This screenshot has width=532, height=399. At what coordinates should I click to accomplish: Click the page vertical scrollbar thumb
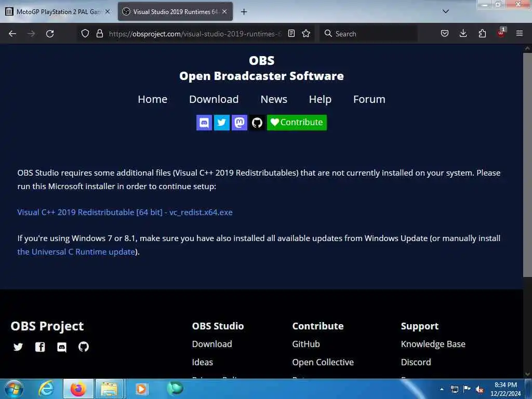pos(527,165)
